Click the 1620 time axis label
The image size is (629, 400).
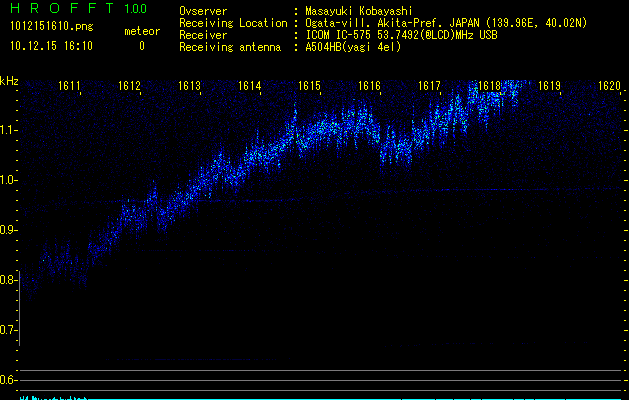(x=609, y=86)
